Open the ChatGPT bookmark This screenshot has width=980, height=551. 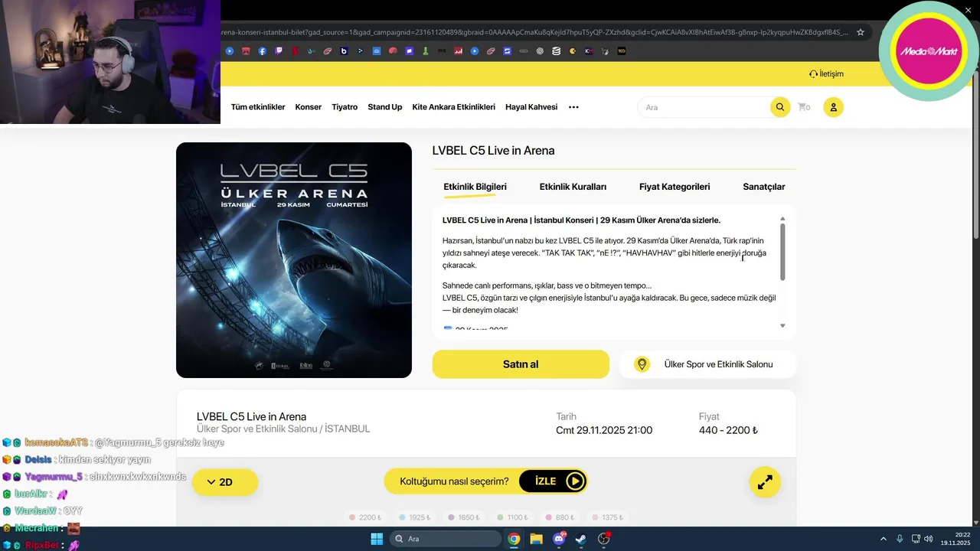[x=540, y=51]
